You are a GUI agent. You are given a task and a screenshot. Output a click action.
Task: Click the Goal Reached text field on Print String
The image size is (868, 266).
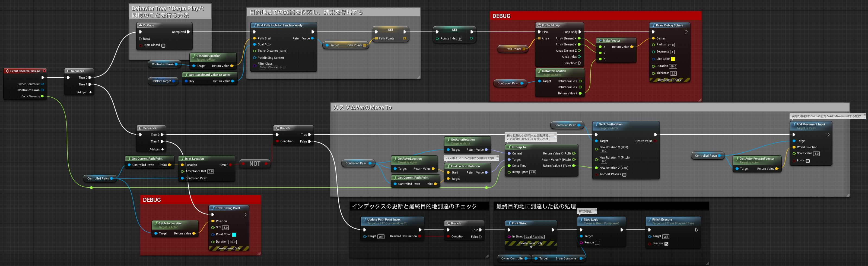pos(535,236)
